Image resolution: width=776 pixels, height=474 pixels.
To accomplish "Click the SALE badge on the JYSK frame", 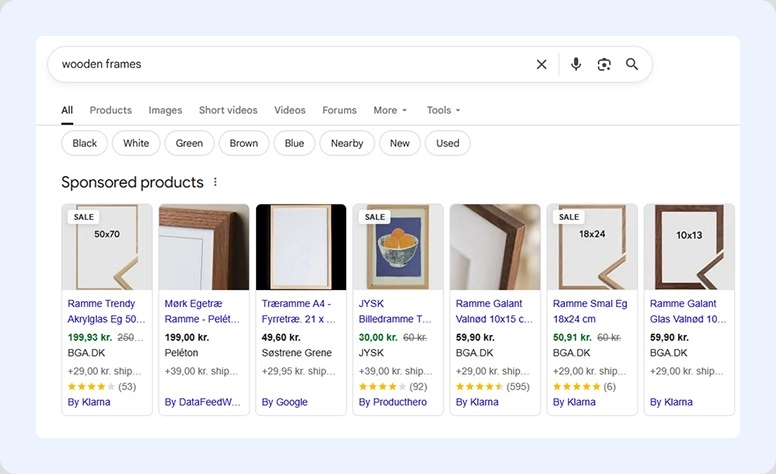I will coord(375,217).
